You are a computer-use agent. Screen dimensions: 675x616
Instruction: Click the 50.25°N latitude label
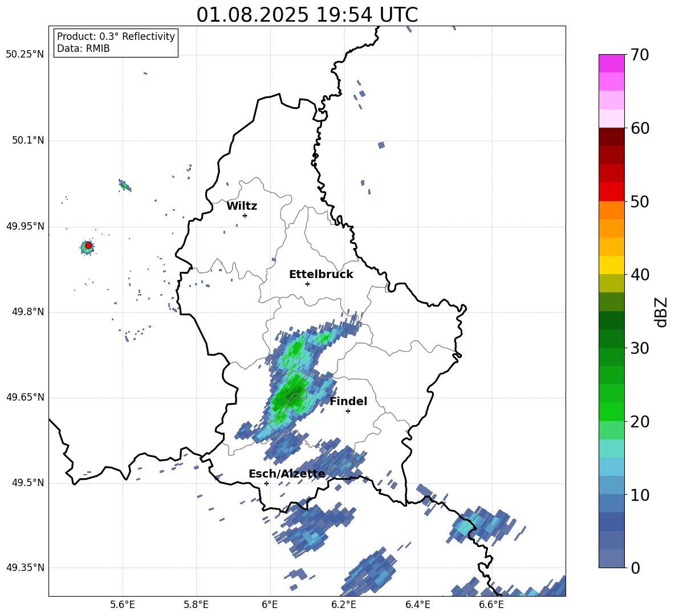pos(25,55)
